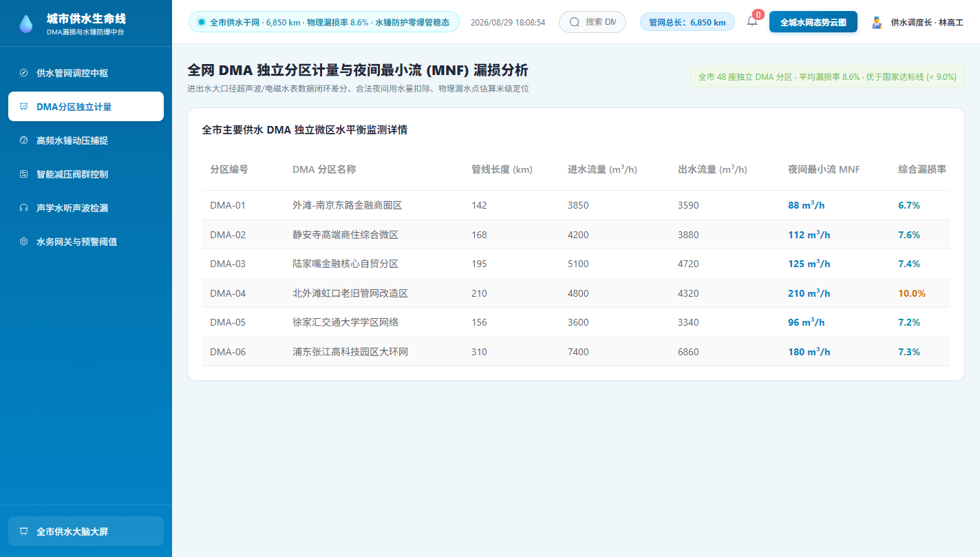Click the pipeline length value 310

(479, 352)
